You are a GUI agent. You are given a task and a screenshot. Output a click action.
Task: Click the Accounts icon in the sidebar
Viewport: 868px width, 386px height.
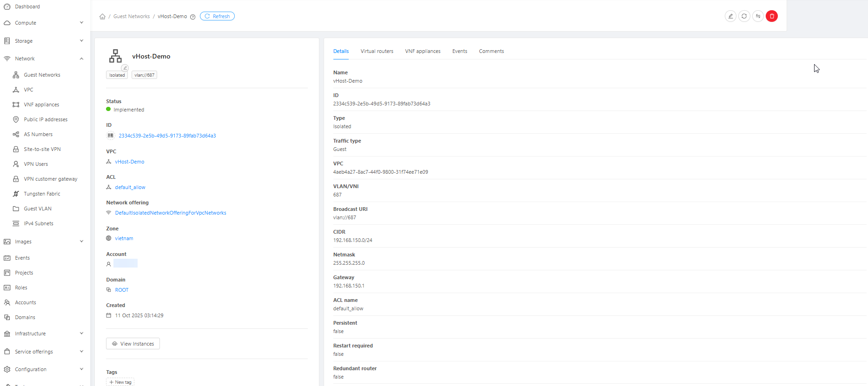[x=7, y=302]
